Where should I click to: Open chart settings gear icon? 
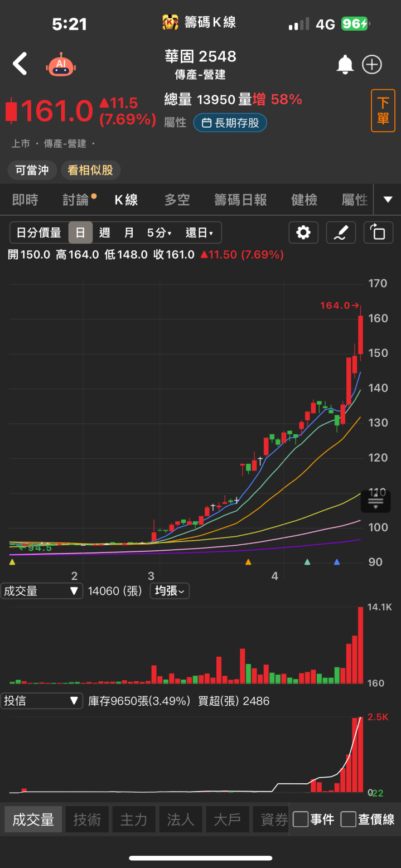coord(303,232)
